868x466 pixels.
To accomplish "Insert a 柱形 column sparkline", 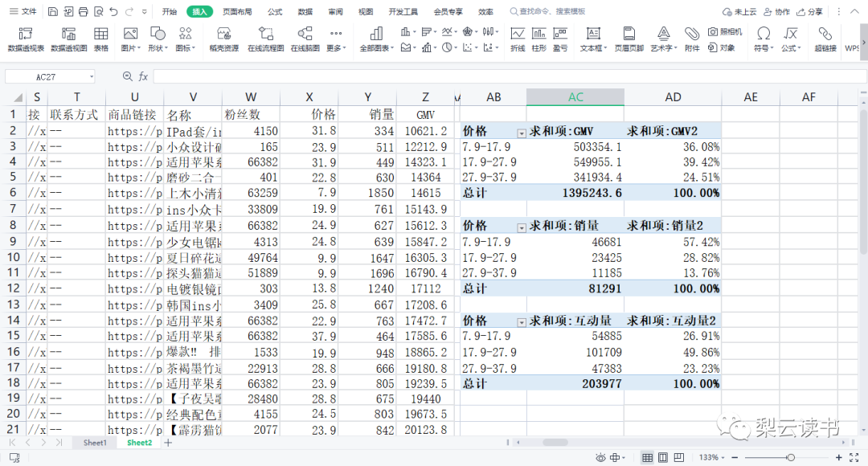I will click(538, 39).
